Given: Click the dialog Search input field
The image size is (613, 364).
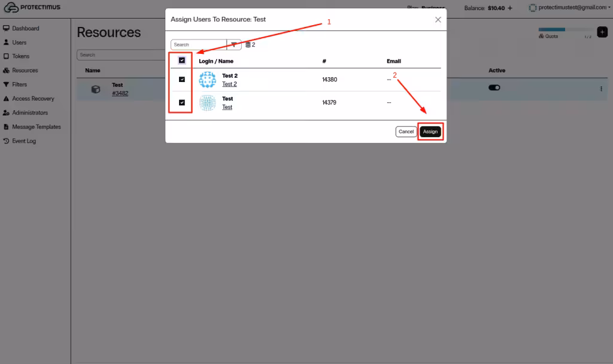Looking at the screenshot, I should point(199,44).
